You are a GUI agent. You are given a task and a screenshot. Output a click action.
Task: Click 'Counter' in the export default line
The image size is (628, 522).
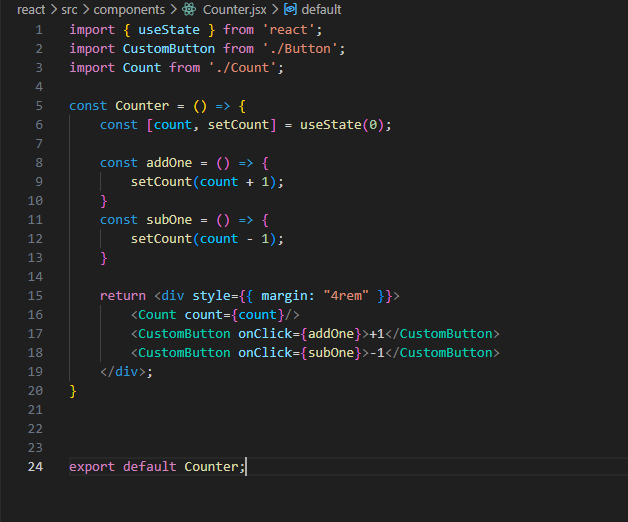(x=211, y=467)
